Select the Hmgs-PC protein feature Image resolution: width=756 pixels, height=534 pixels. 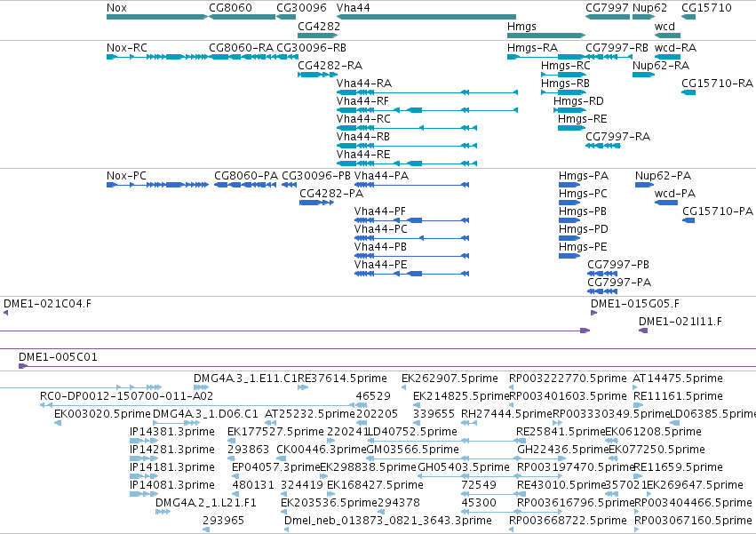(569, 203)
